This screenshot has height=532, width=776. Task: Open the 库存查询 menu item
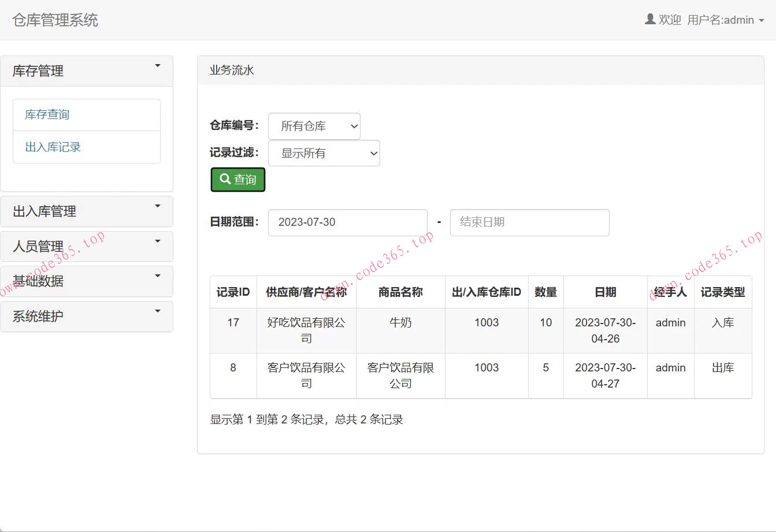[x=47, y=114]
